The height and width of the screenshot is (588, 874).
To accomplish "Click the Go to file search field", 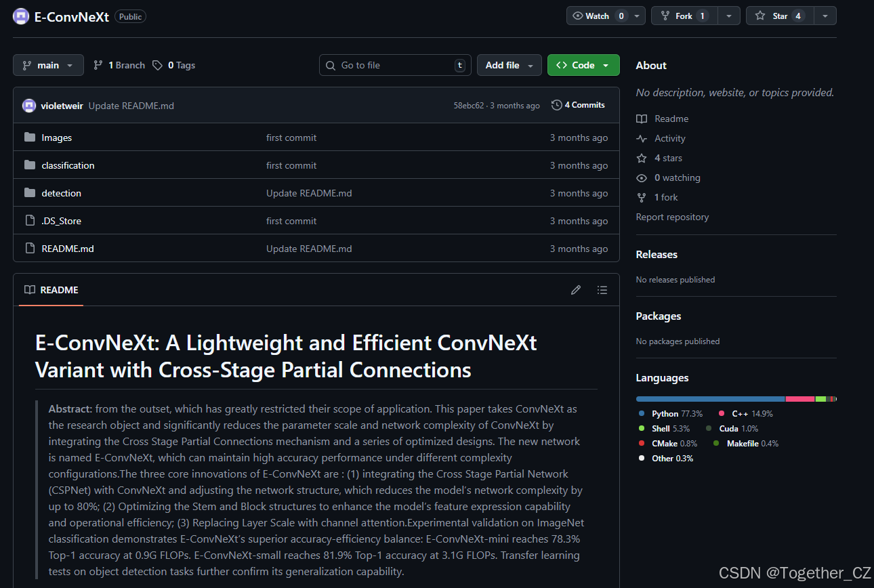I will (x=395, y=64).
